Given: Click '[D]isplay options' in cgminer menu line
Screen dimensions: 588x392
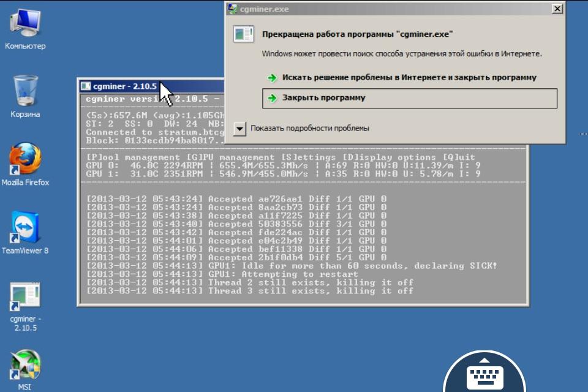Looking at the screenshot, I should (389, 157).
